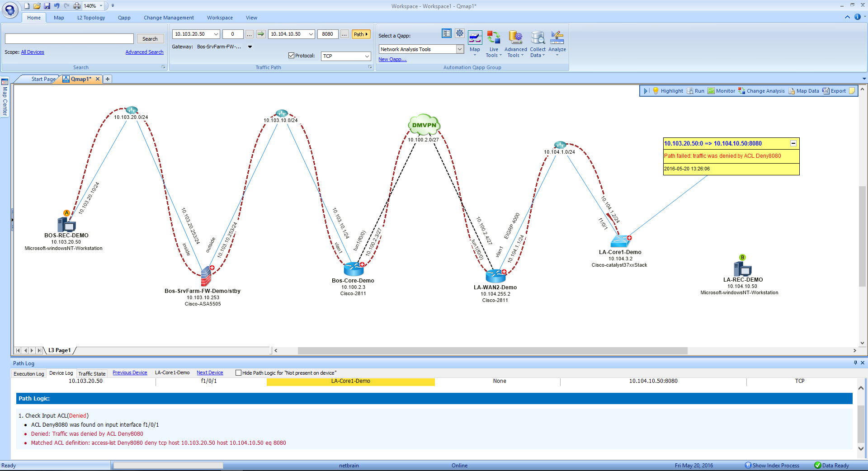Expand the TCP protocol dropdown

pos(367,56)
